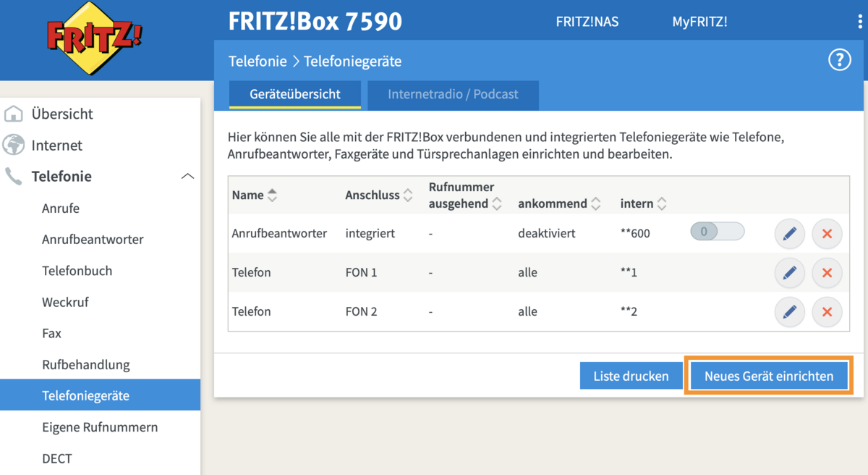The height and width of the screenshot is (475, 868).
Task: Collapse the Telefonie menu chevron
Action: (x=187, y=177)
